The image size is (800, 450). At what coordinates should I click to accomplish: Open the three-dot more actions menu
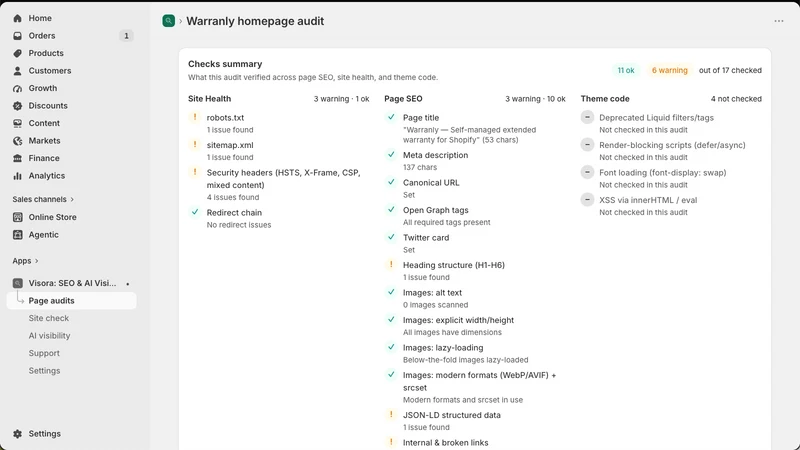tap(779, 21)
